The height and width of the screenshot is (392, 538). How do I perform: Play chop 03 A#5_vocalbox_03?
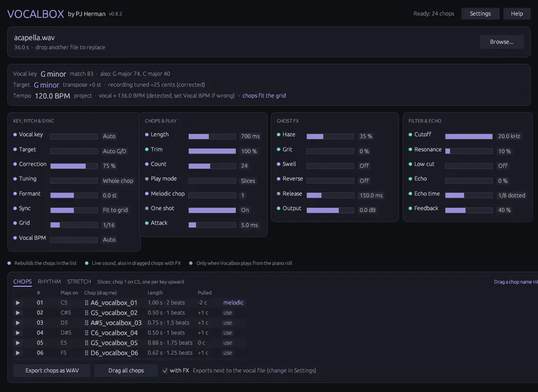18,323
